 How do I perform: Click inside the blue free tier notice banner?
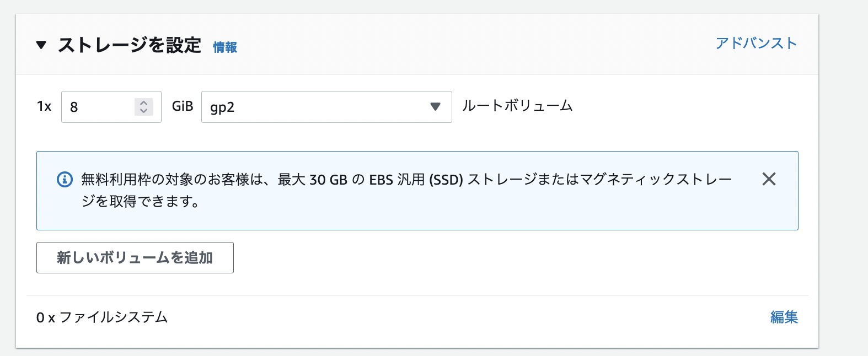(386, 190)
